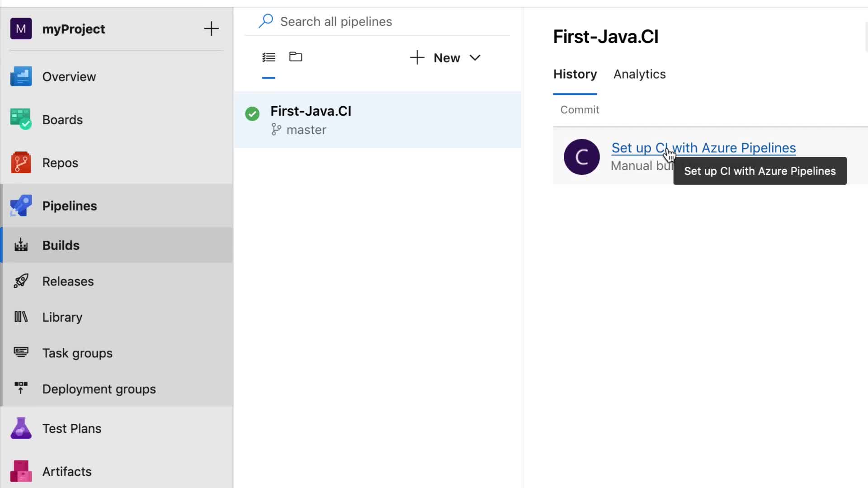
Task: Switch to list view of pipelines
Action: coord(269,57)
